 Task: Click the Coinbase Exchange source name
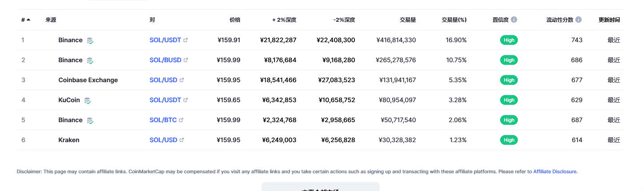click(88, 80)
